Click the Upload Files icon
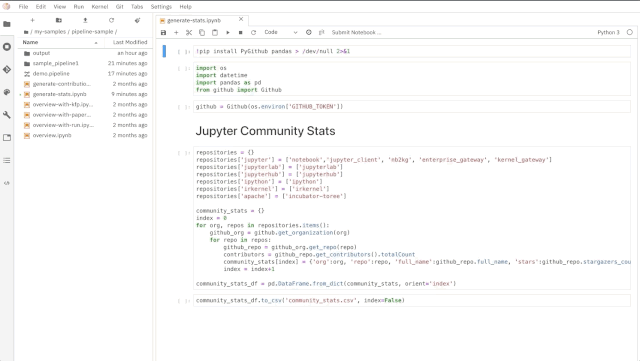 (x=85, y=20)
